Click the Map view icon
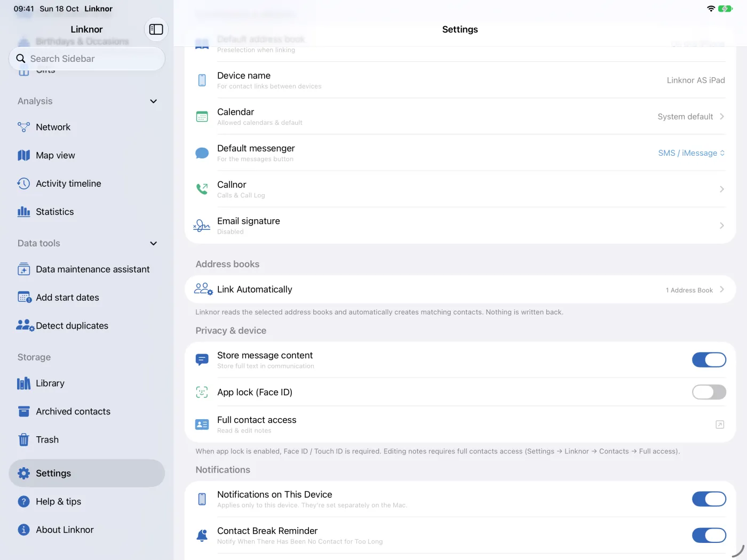Screen dimensions: 747x560 [23, 155]
